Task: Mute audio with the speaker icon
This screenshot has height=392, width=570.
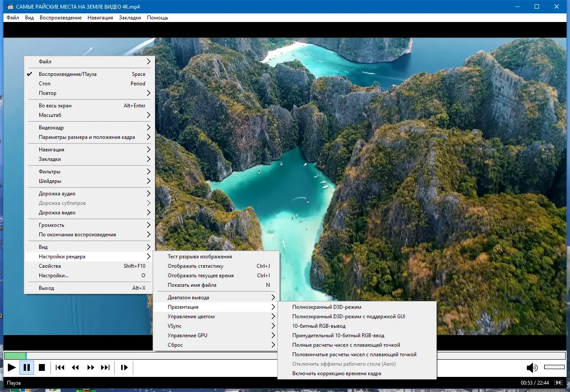Action: pyautogui.click(x=532, y=367)
